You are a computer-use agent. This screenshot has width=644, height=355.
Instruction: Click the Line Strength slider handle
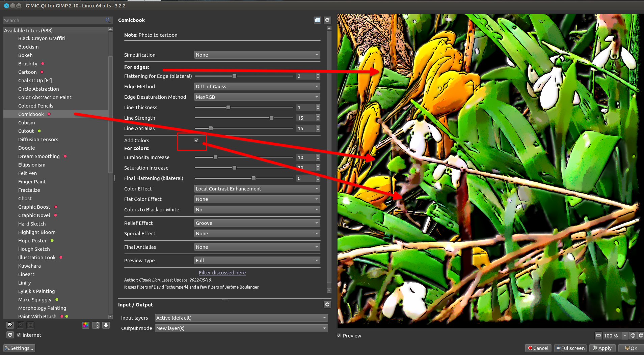pos(271,118)
